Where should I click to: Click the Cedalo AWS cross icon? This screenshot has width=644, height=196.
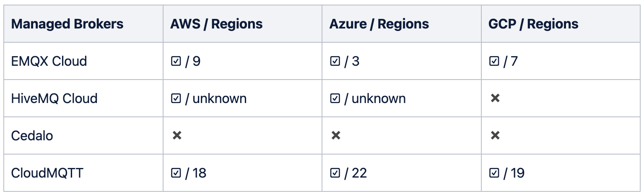177,136
